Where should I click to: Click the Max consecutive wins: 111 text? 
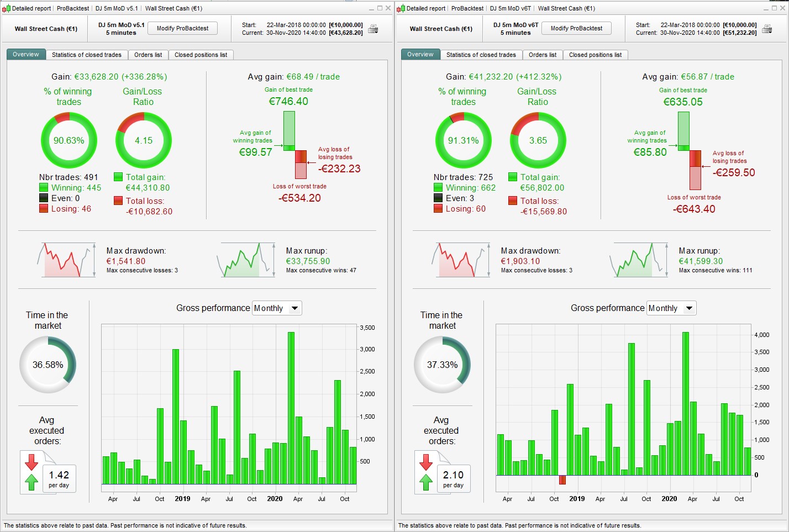[x=716, y=271]
